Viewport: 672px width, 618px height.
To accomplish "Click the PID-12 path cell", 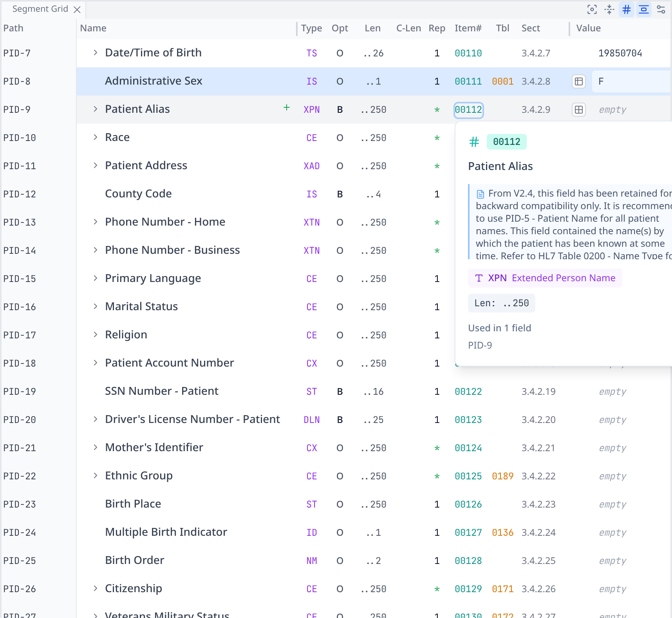I will (20, 194).
